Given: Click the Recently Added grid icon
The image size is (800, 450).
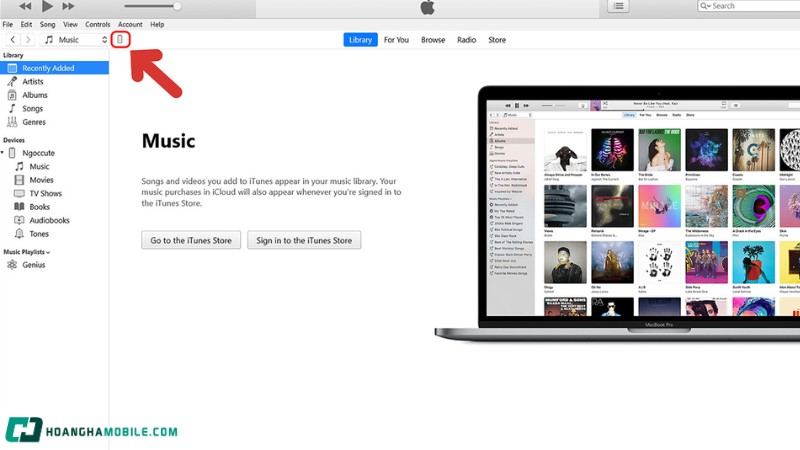Looking at the screenshot, I should pos(12,68).
